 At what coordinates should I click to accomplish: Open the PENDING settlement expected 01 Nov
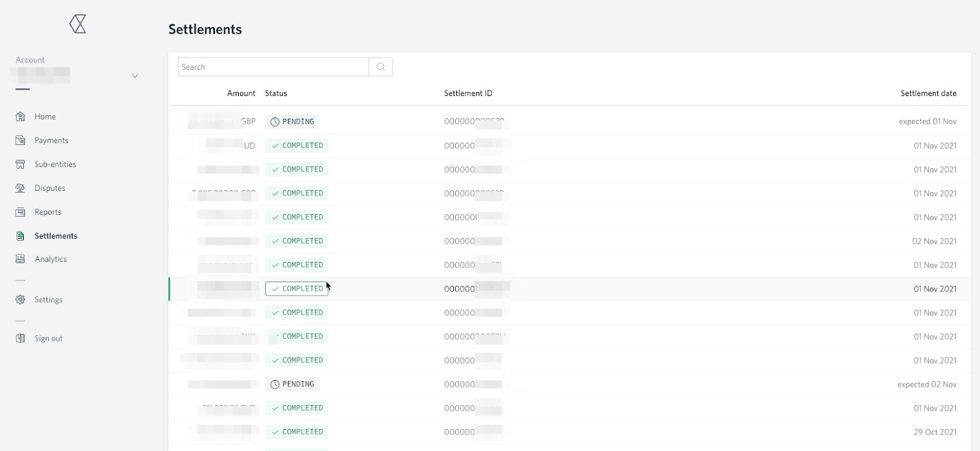coord(570,121)
